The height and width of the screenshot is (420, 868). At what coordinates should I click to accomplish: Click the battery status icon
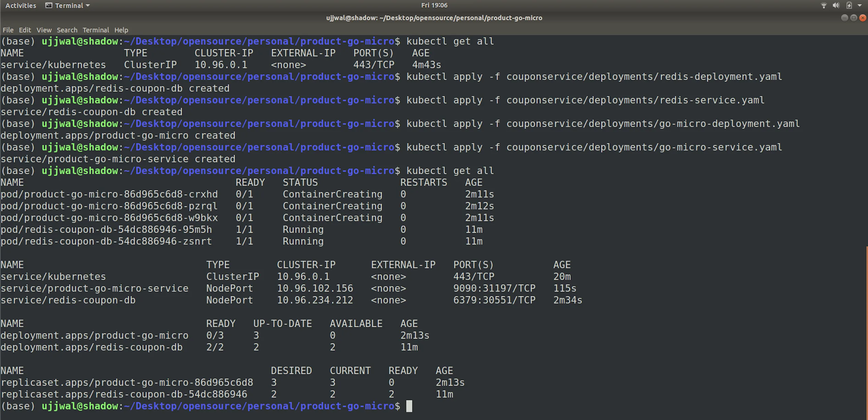[849, 5]
